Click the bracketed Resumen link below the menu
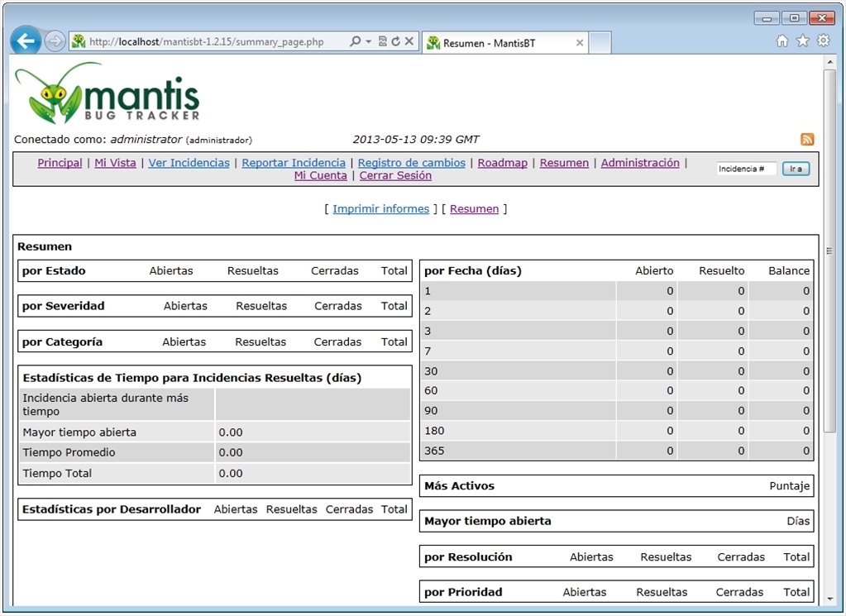The width and height of the screenshot is (846, 616). coord(474,208)
